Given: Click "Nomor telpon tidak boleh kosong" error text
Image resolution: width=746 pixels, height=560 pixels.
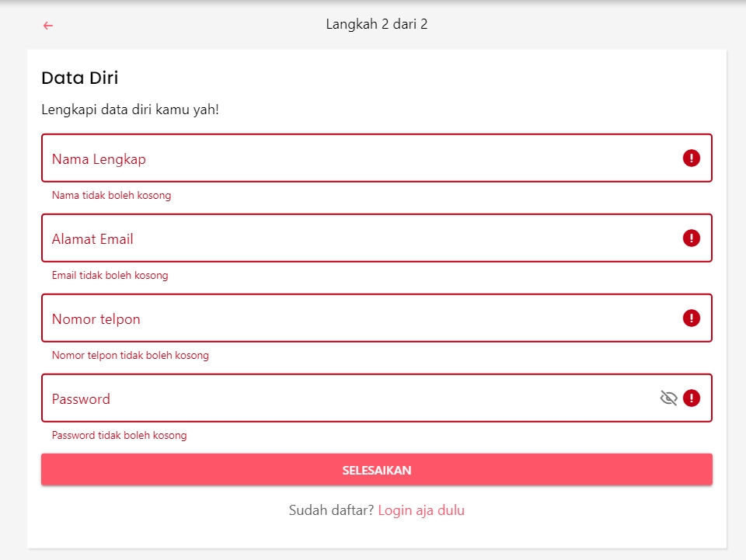Looking at the screenshot, I should click(130, 356).
